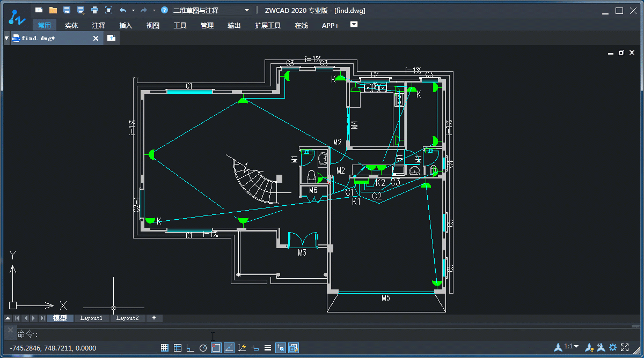This screenshot has height=358, width=644.
Task: Toggle polar tracking in the status bar
Action: [x=203, y=348]
